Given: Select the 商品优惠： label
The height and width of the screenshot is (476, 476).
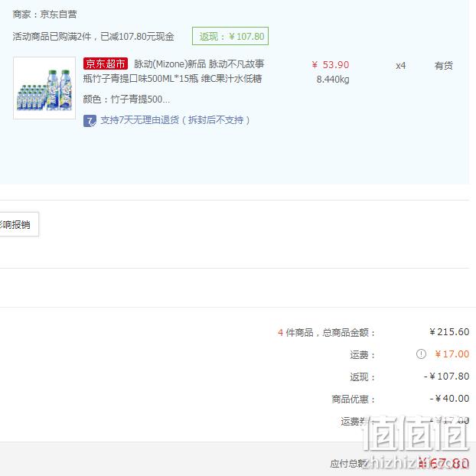Looking at the screenshot, I should (354, 399).
